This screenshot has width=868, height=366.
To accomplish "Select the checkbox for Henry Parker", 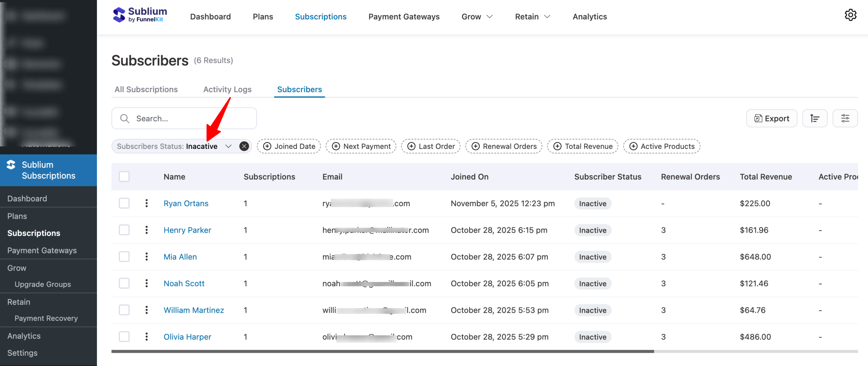I will pos(124,230).
